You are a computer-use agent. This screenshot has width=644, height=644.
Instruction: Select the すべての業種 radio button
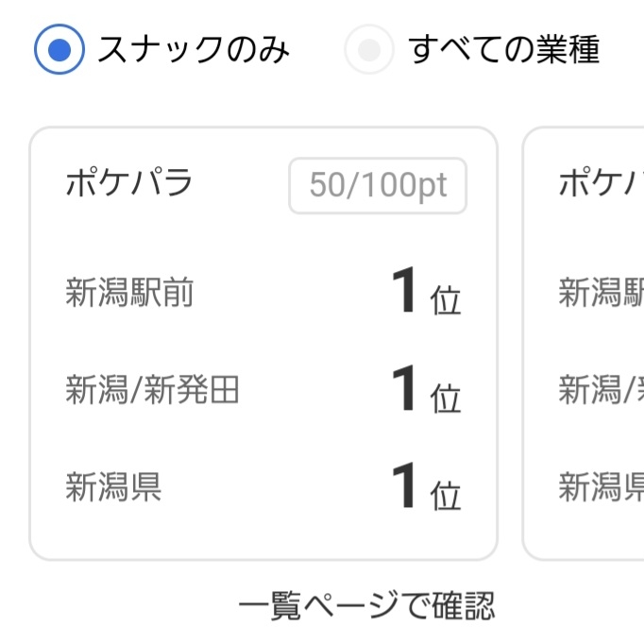click(368, 49)
